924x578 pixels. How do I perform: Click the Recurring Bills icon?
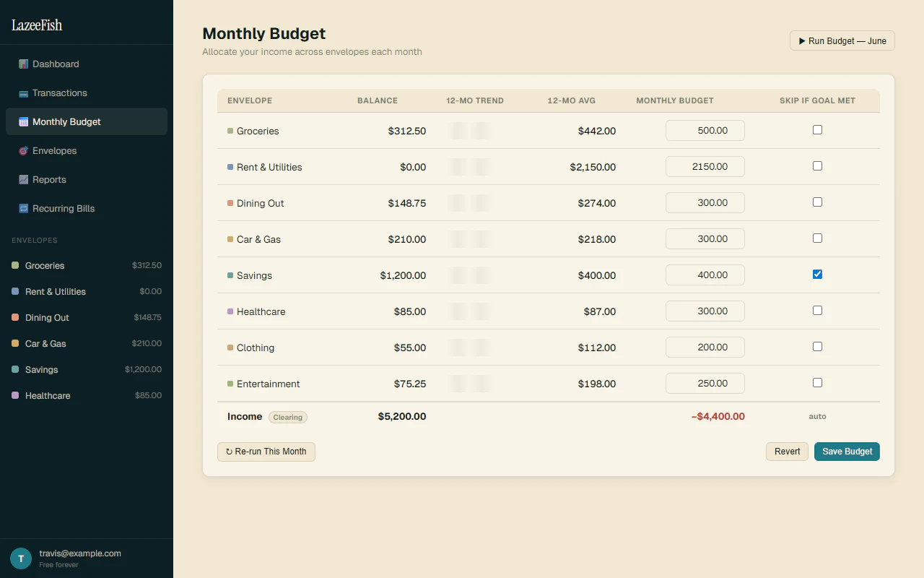[x=24, y=209]
